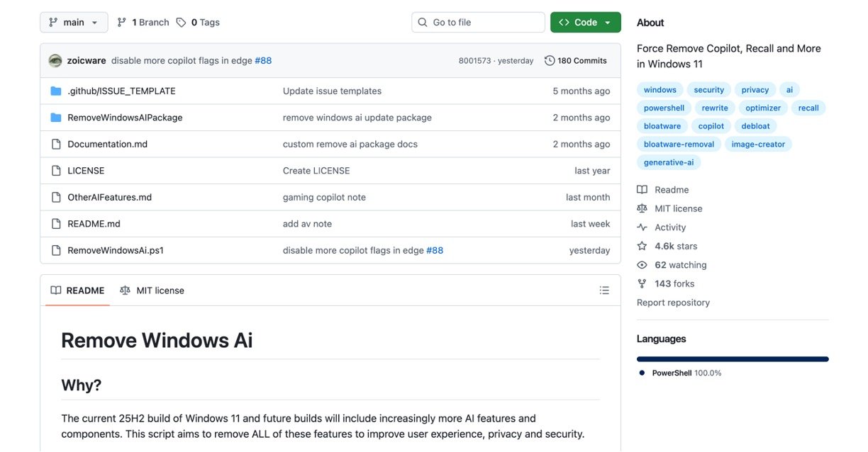
Task: Click the file icon for Documentation.md
Action: pyautogui.click(x=56, y=144)
